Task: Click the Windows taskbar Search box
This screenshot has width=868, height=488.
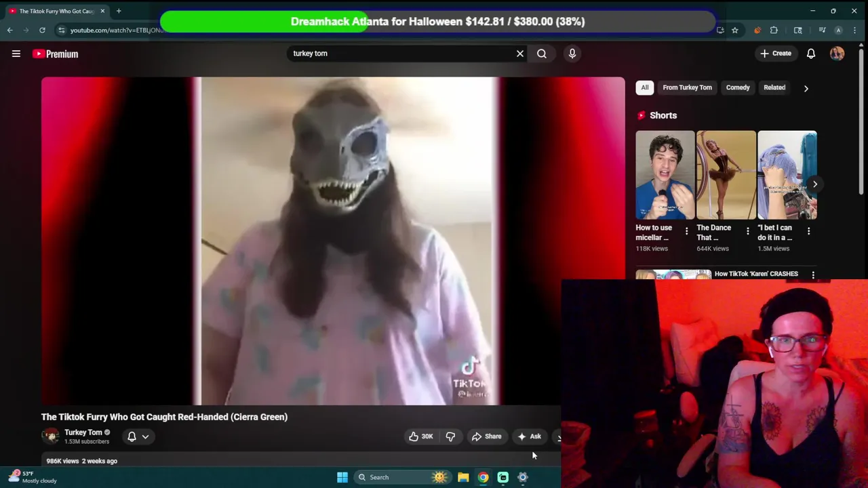Action: tap(401, 477)
